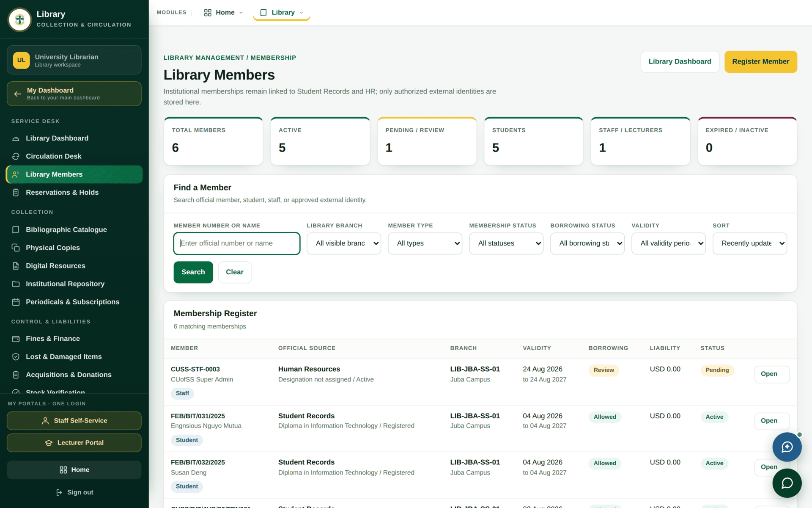Click the Lecturer Portal graduation cap icon
This screenshot has height=508, width=812.
point(49,443)
